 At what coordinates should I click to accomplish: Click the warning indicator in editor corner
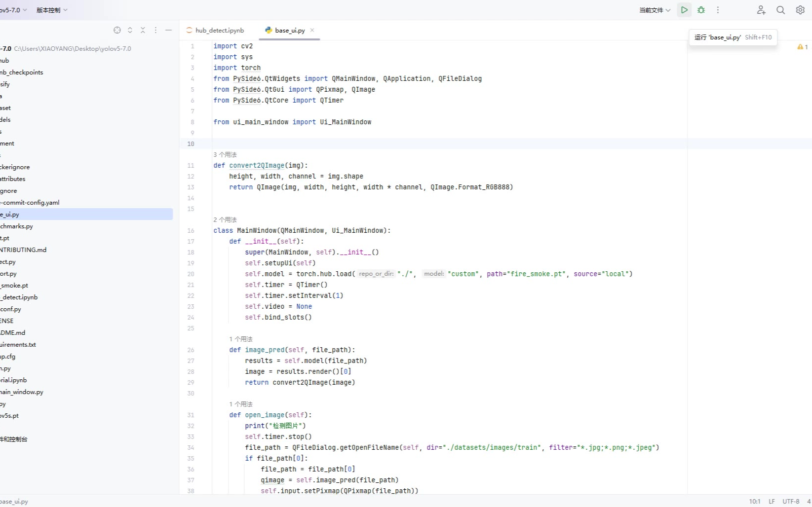click(x=802, y=47)
